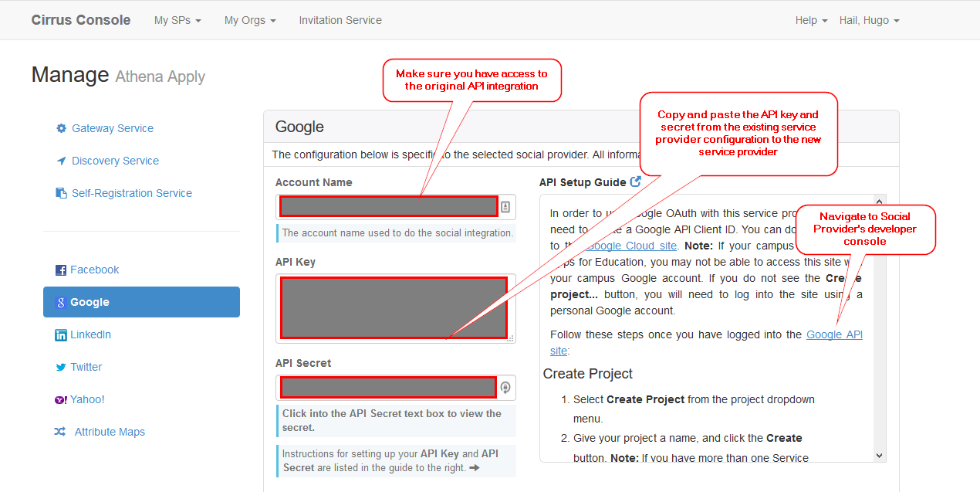Open the Hail, Hugo user dropdown
The width and height of the screenshot is (980, 492).
pyautogui.click(x=870, y=20)
